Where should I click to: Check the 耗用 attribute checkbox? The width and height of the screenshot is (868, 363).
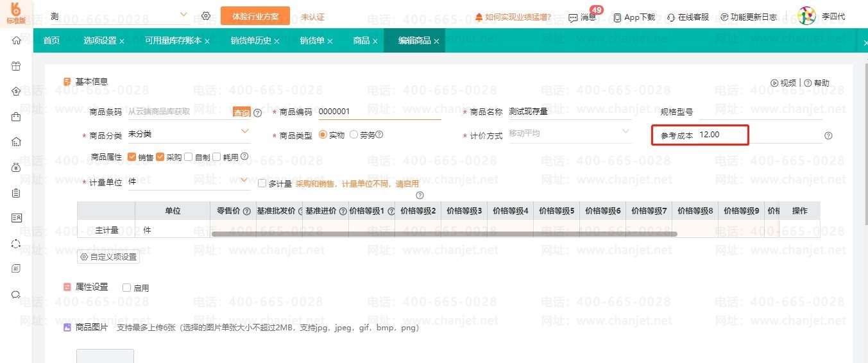pyautogui.click(x=217, y=156)
